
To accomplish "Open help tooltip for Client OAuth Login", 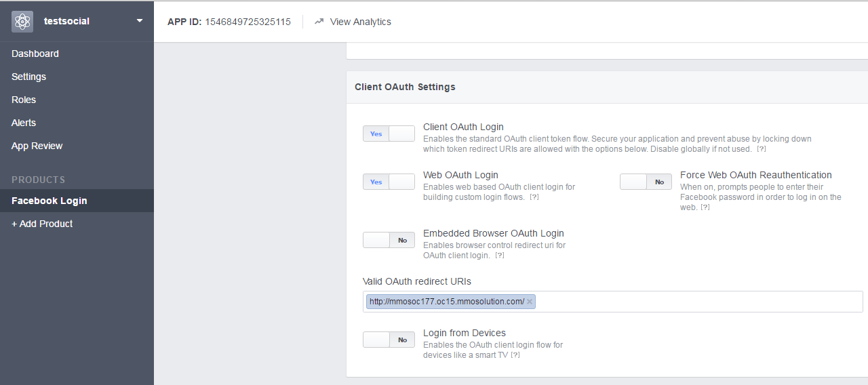I will point(762,149).
